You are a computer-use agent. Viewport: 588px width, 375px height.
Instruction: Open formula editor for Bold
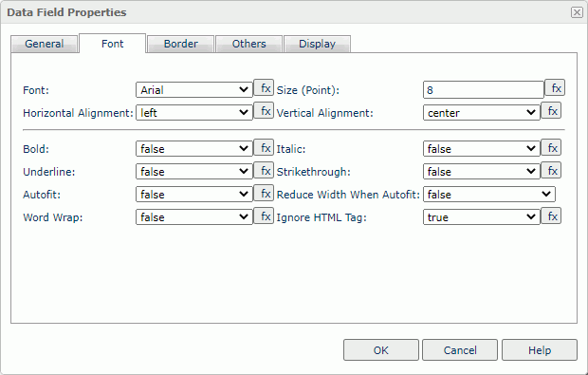[x=264, y=147]
